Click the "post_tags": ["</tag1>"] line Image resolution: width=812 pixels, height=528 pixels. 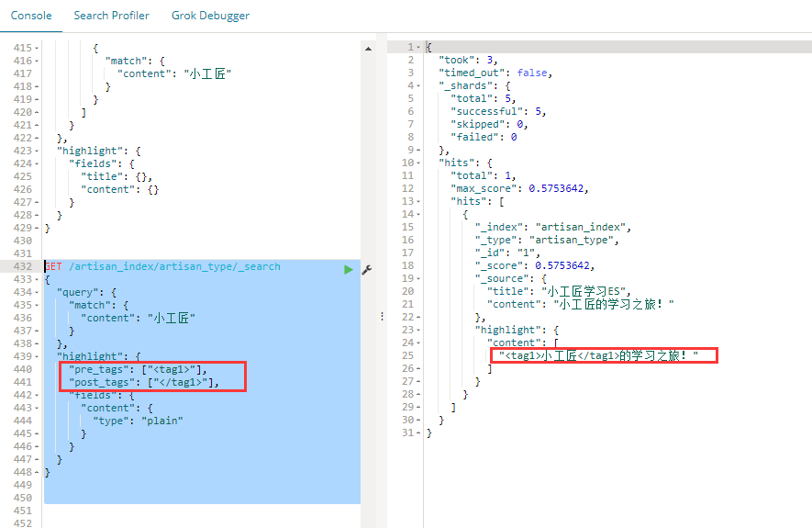tap(143, 382)
